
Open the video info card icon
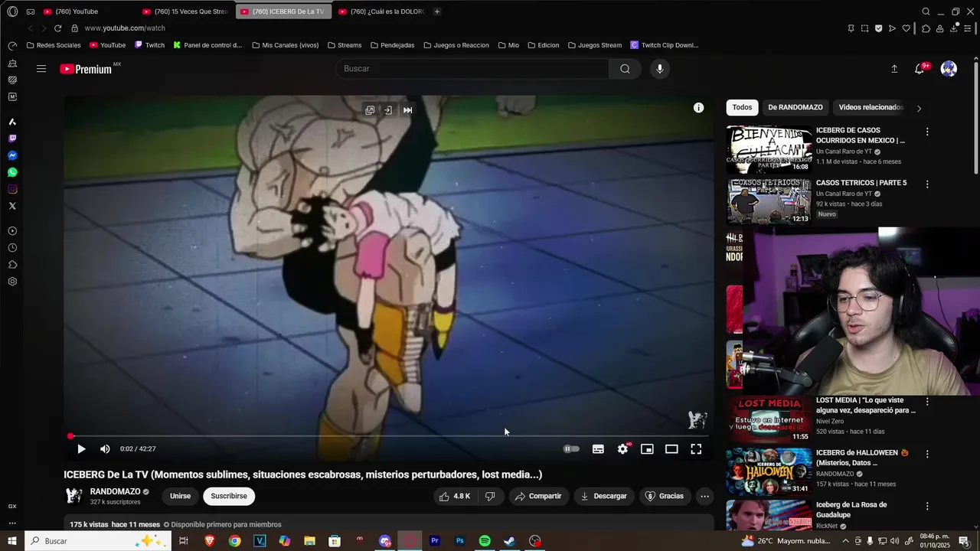(x=698, y=108)
